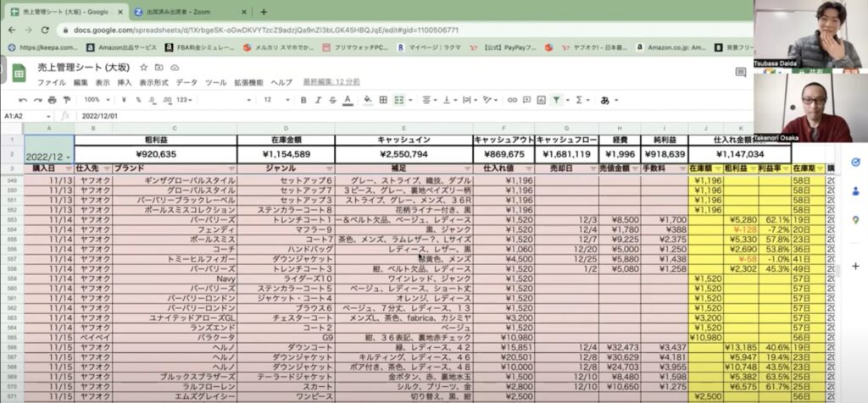Open the cell borders tool
868x403 pixels.
[383, 100]
